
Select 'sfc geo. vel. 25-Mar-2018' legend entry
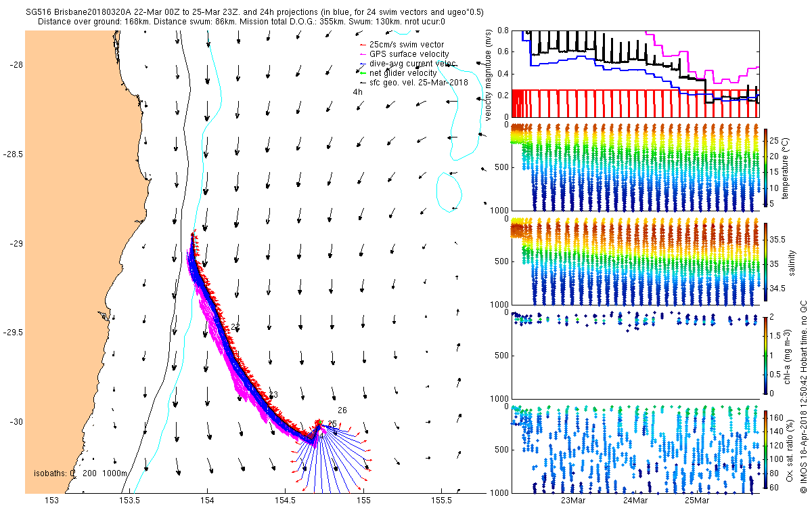tap(413, 83)
